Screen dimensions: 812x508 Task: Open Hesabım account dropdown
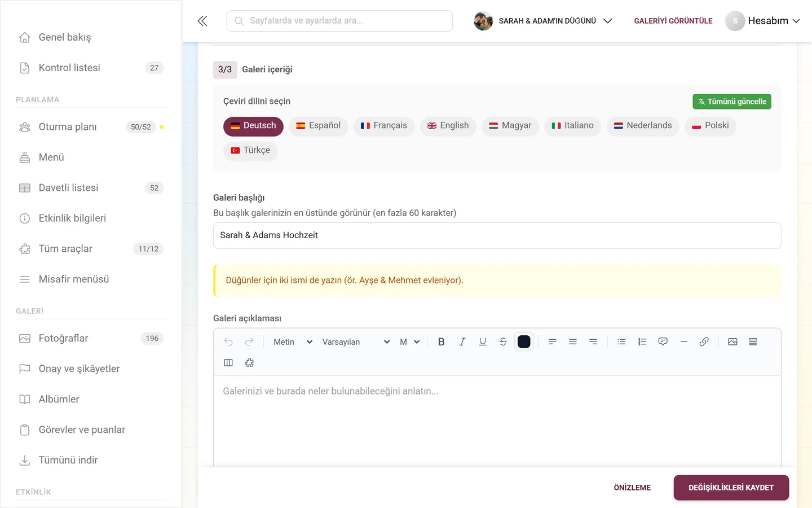tap(763, 21)
